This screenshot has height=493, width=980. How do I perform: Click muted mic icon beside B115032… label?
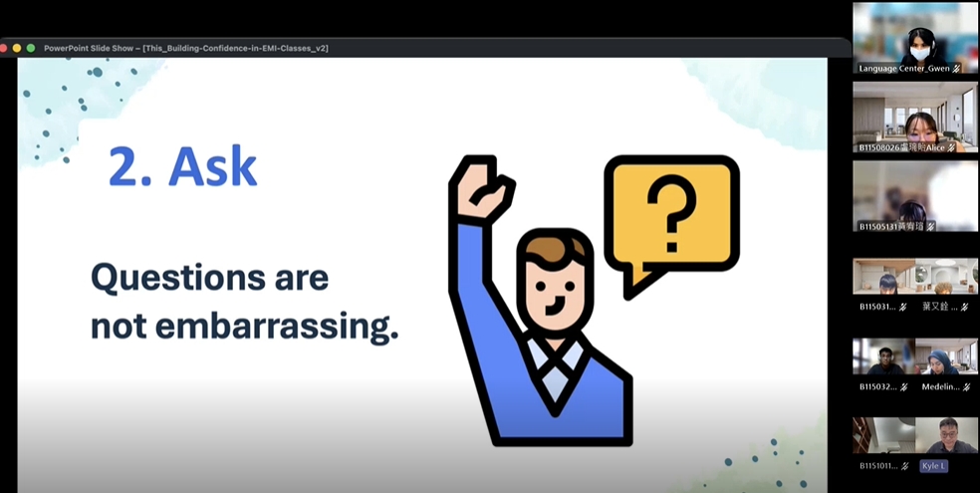coord(904,386)
